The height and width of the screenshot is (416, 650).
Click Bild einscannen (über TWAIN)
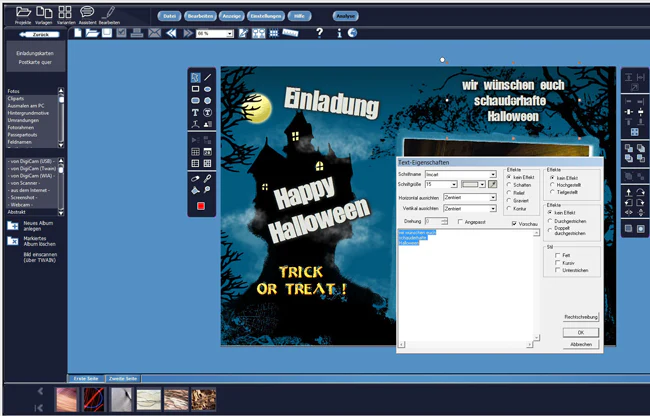[40, 257]
